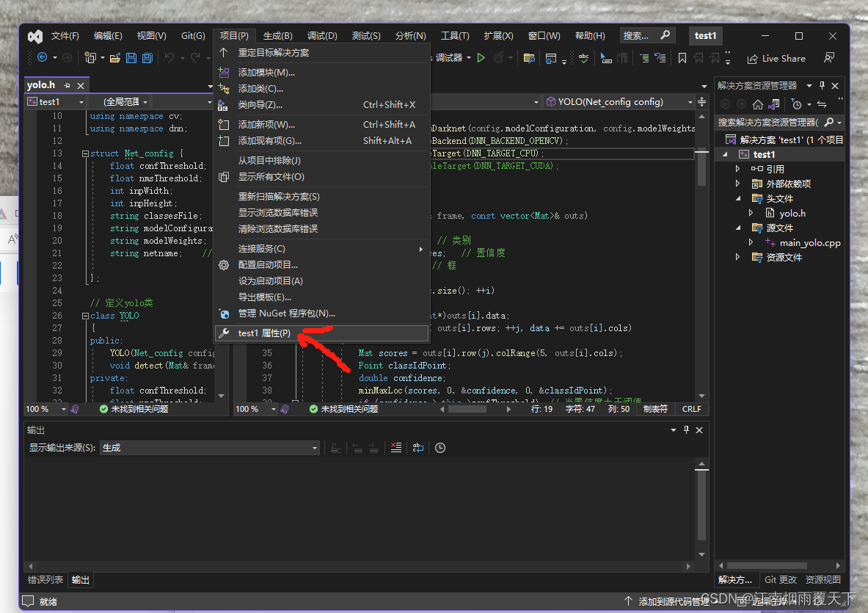Open the 调试(D) menu
The height and width of the screenshot is (613, 868).
pos(322,35)
